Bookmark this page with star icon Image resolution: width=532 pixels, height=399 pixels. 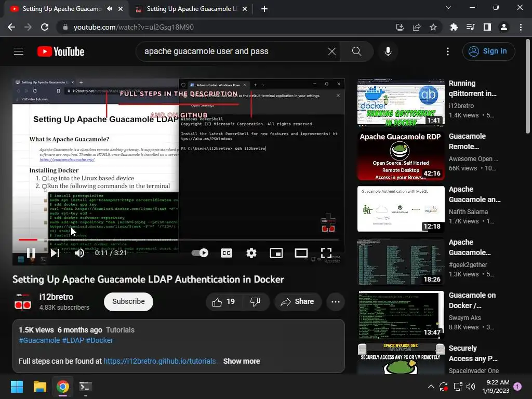click(433, 27)
